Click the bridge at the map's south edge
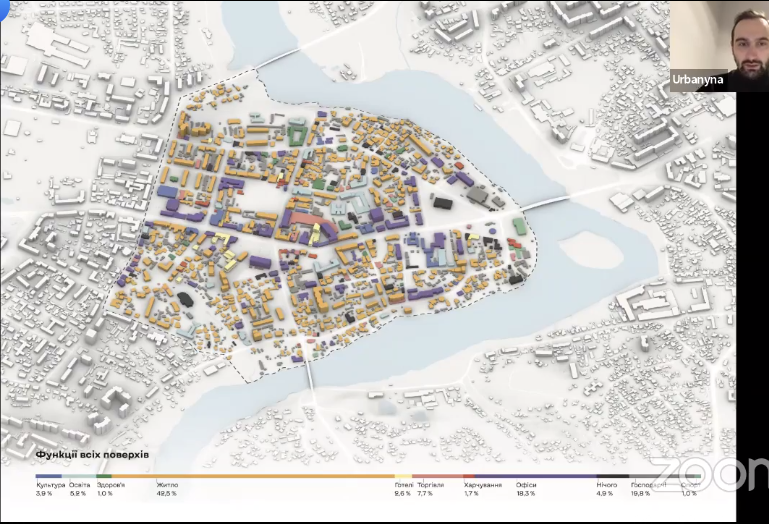Screen dimensions: 769x524 click(309, 375)
